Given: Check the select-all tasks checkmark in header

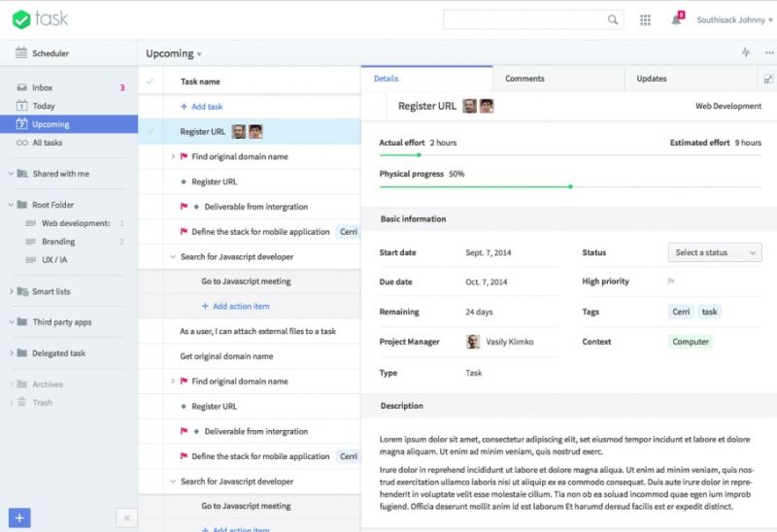Looking at the screenshot, I should [150, 82].
